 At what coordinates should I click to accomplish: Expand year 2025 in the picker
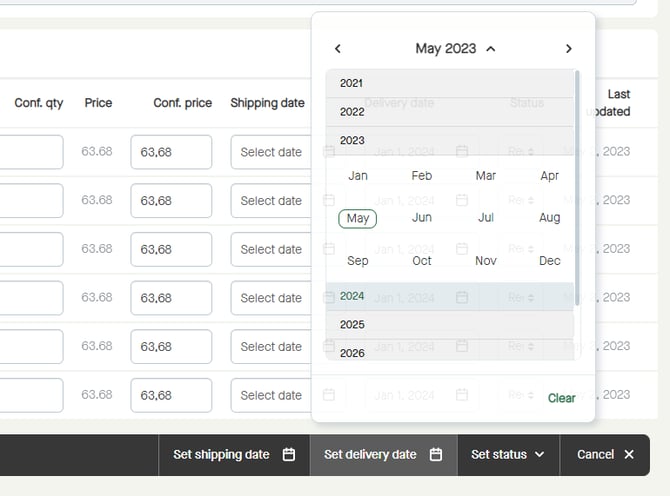point(352,324)
